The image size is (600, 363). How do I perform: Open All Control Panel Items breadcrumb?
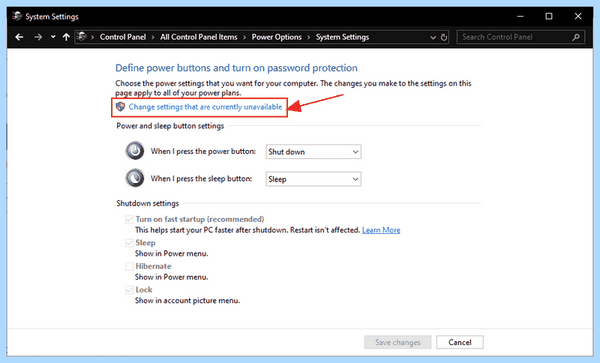tap(199, 37)
